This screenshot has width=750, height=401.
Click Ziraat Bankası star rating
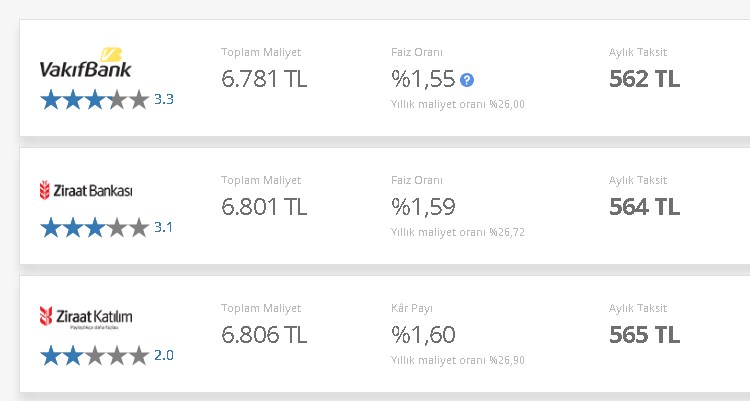pos(95,227)
